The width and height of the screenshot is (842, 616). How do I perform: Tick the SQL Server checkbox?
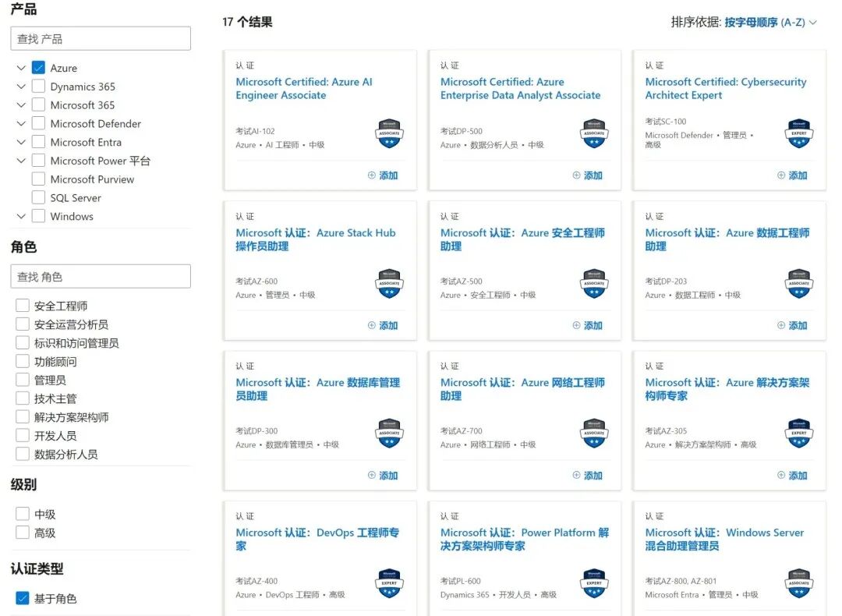point(38,197)
